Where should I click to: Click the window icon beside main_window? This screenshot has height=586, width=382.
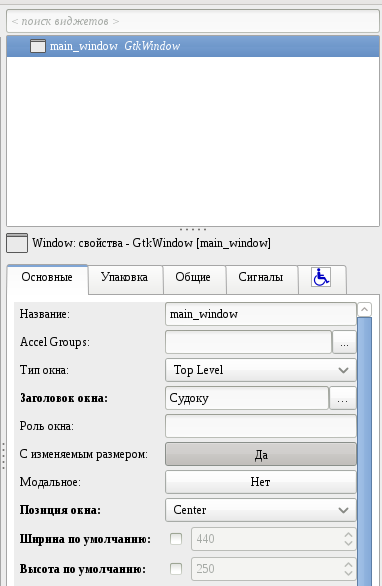point(38,46)
